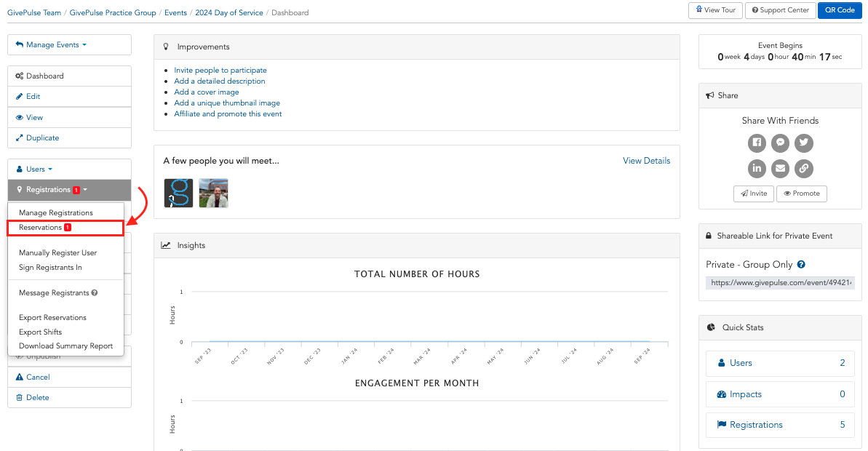Choose Manually Register User
The image size is (868, 451).
pyautogui.click(x=57, y=252)
